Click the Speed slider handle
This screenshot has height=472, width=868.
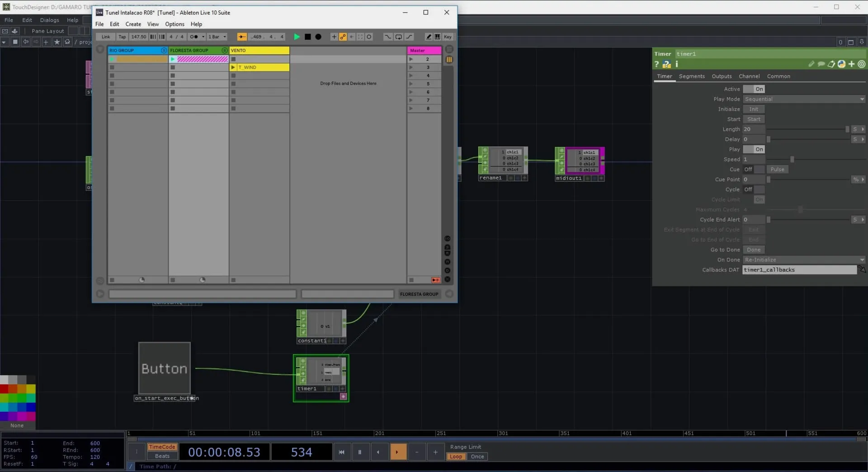pos(792,160)
